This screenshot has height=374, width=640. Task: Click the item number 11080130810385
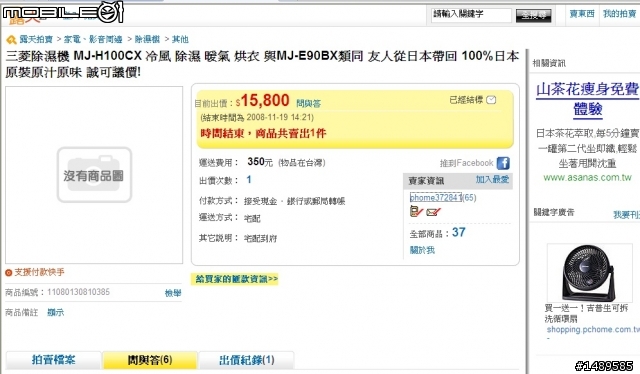coord(78,292)
